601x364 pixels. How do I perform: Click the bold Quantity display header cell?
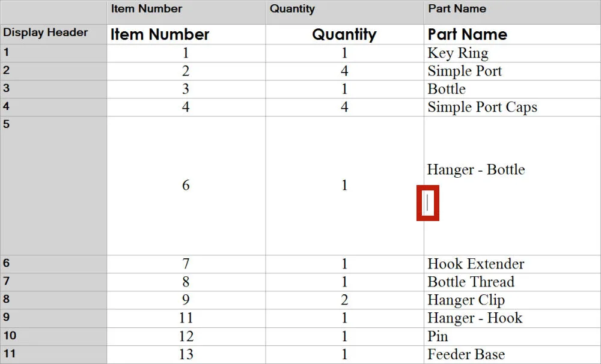click(x=344, y=34)
